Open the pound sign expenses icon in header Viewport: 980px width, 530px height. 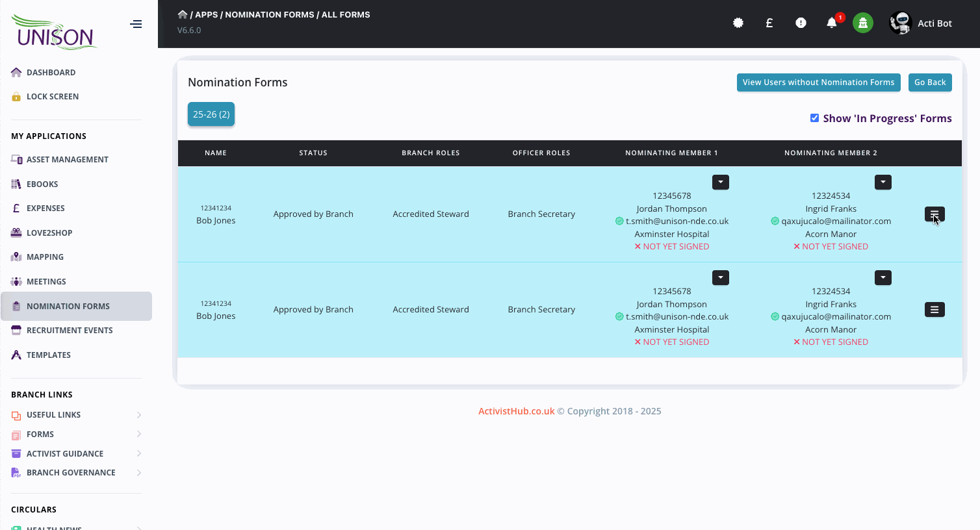(x=769, y=23)
